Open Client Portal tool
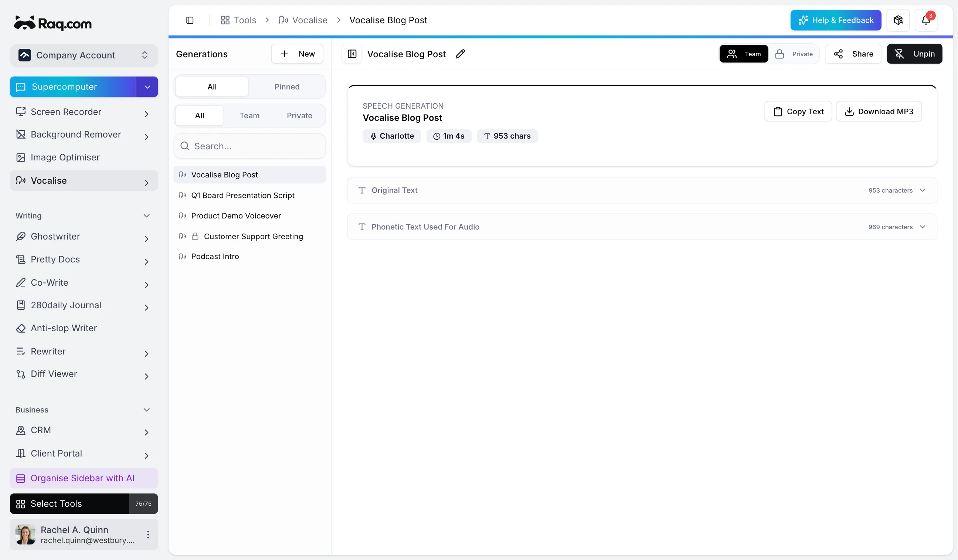This screenshot has height=560, width=958. pos(84,454)
